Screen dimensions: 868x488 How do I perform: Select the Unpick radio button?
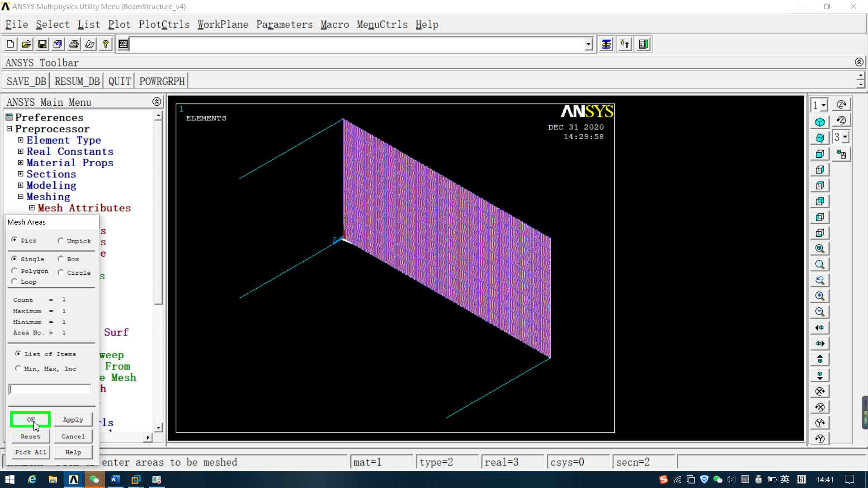(61, 241)
